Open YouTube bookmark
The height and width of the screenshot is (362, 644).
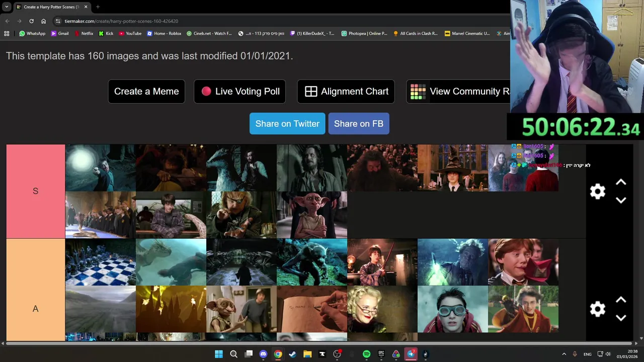[x=130, y=34]
